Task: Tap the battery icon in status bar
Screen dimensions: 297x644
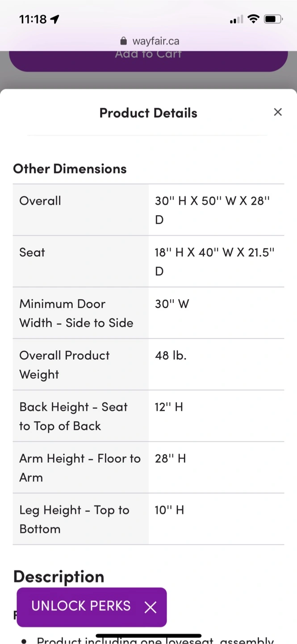Action: pos(273,19)
